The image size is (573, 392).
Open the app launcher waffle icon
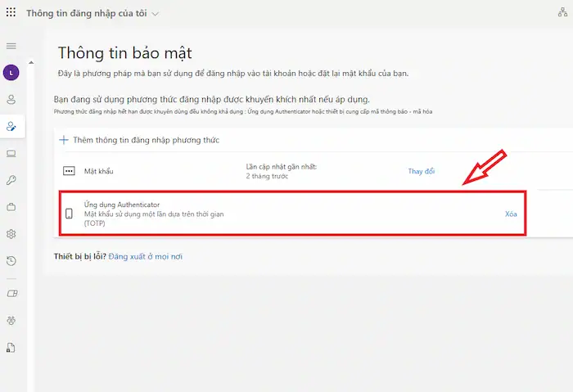(x=11, y=13)
